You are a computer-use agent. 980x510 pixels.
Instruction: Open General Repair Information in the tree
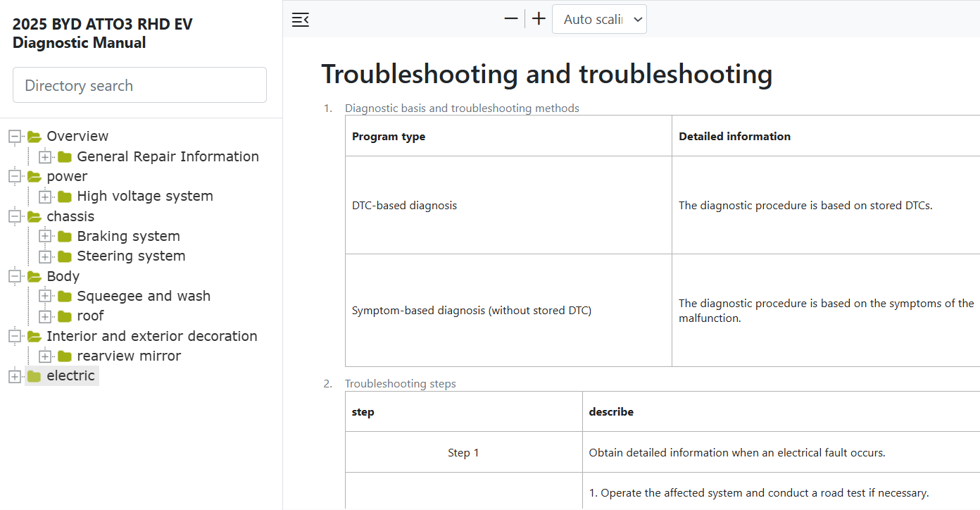[168, 156]
